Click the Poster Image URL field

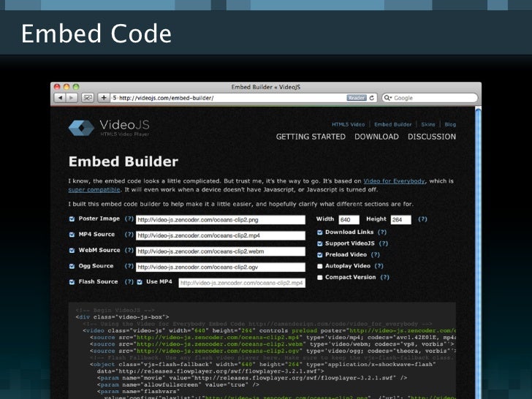(x=221, y=220)
